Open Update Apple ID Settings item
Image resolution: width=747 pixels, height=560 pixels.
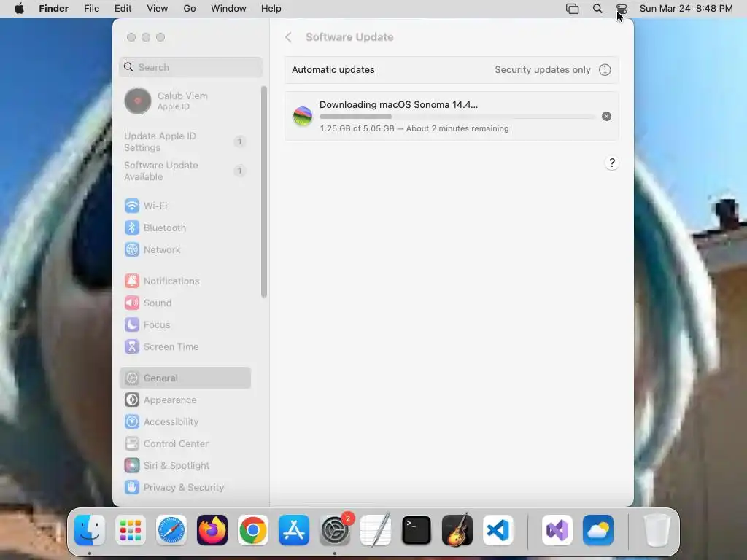point(185,142)
